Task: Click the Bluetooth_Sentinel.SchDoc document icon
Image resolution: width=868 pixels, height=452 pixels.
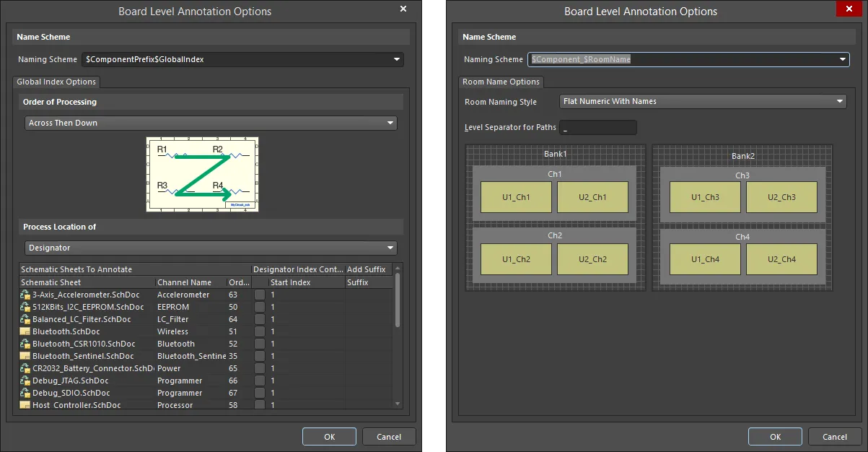Action: pyautogui.click(x=25, y=356)
